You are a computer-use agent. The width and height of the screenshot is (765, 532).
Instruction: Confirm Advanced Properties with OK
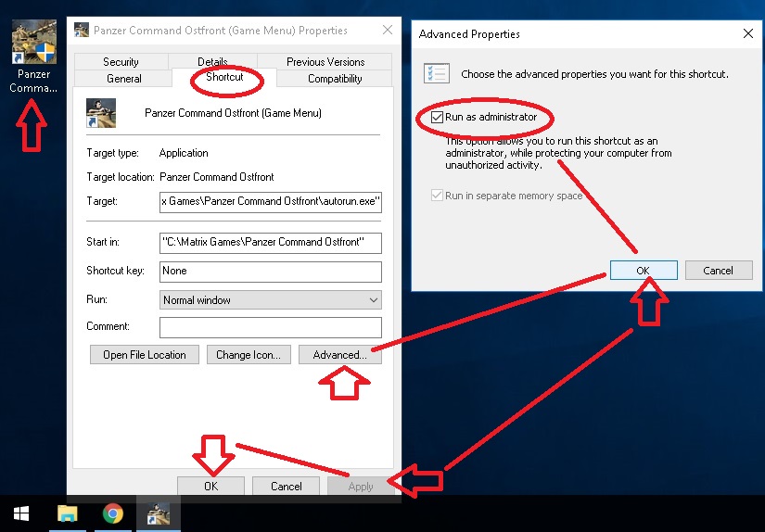[x=644, y=271]
